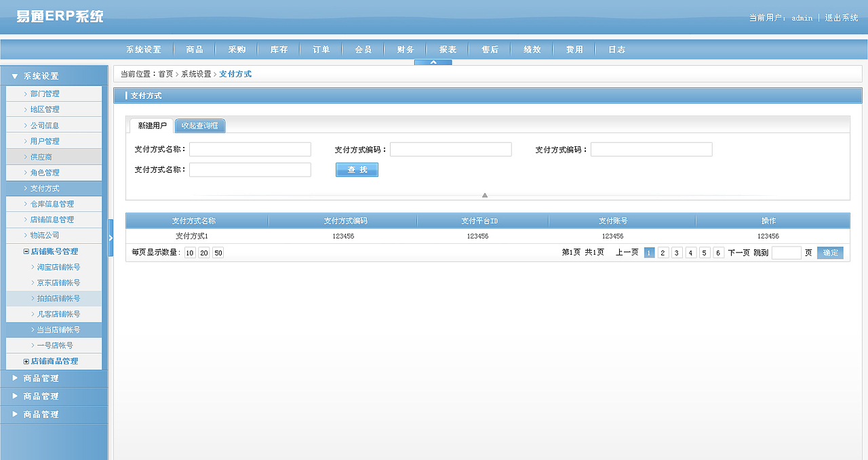Open 售后 top menu
This screenshot has height=460, width=868.
point(490,49)
